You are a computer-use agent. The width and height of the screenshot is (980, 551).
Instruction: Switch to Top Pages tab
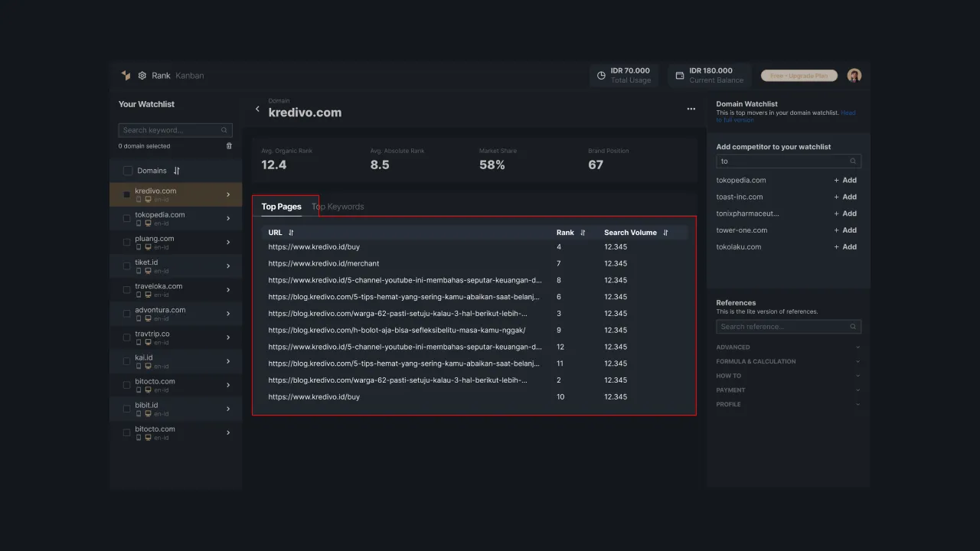pyautogui.click(x=281, y=207)
